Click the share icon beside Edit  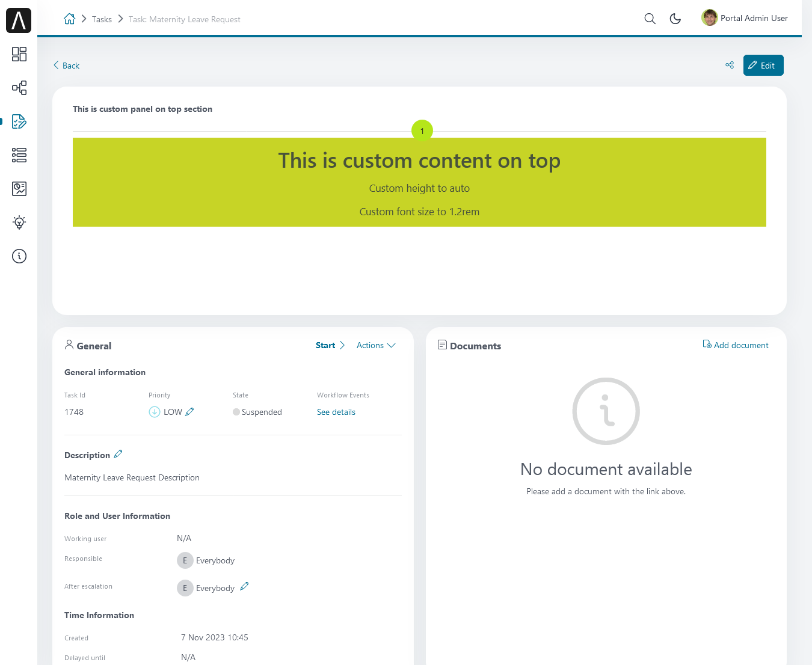[x=730, y=65]
